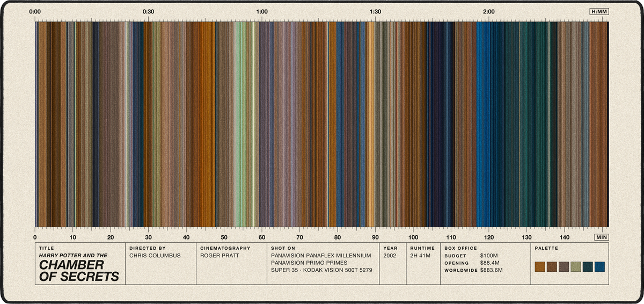644x304 pixels.
Task: Select the 30 minute axis label
Action: (148, 237)
